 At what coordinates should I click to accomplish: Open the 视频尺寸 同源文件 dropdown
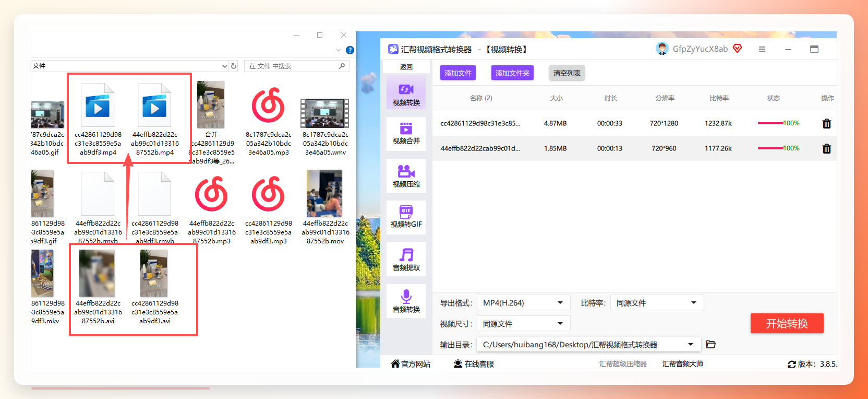(x=523, y=324)
